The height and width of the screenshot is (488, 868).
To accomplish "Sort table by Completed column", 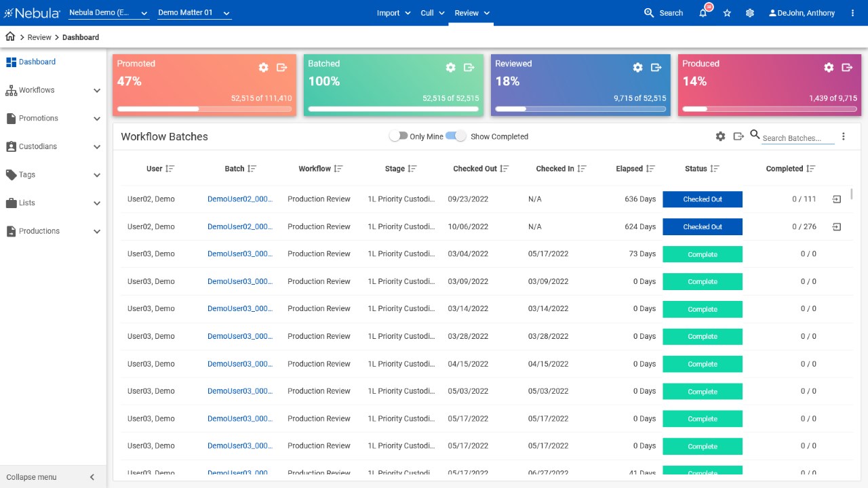I will point(811,169).
